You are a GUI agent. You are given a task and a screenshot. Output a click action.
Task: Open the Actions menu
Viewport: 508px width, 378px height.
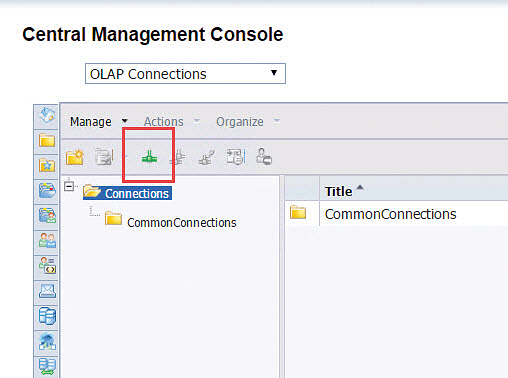point(172,122)
